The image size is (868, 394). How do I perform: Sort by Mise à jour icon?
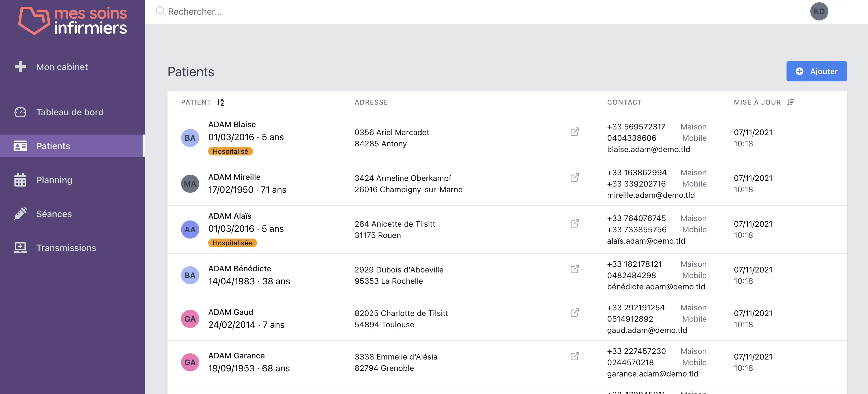tap(790, 102)
